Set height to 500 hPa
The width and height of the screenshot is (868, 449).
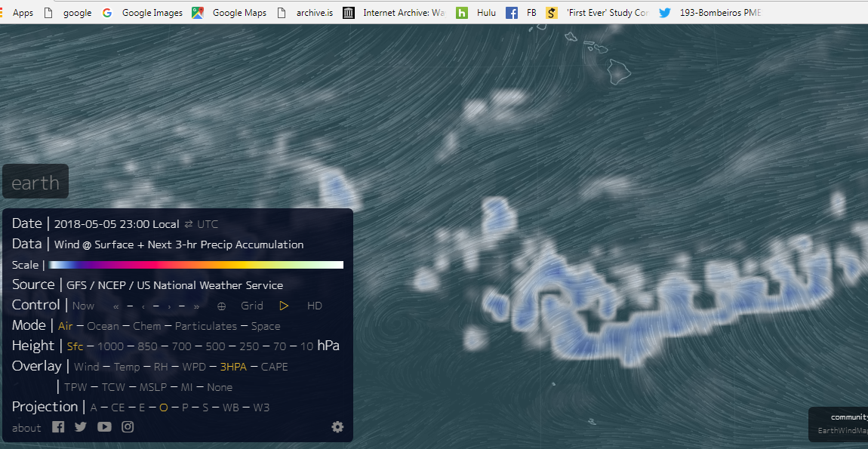click(215, 346)
